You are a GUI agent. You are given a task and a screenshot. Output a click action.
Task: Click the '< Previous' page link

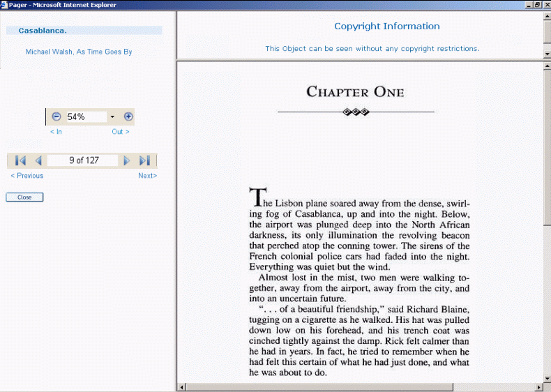pos(27,176)
